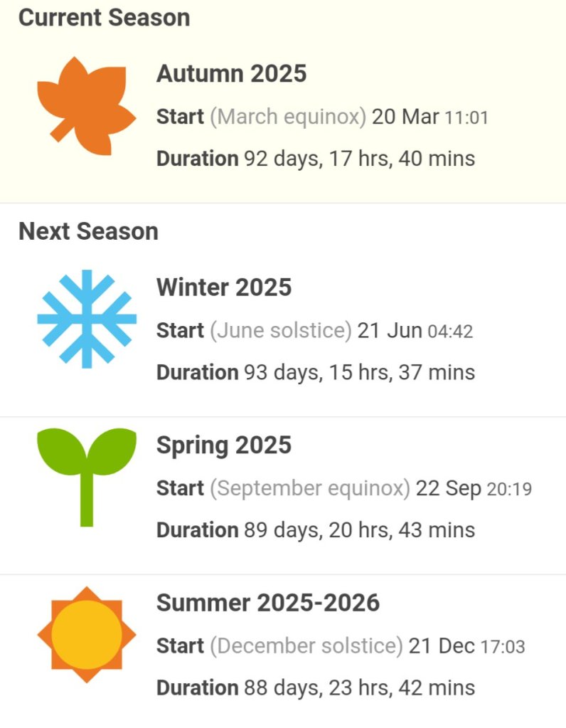The image size is (566, 728).
Task: Click the 20 Mar 11:01 start date
Action: click(430, 117)
